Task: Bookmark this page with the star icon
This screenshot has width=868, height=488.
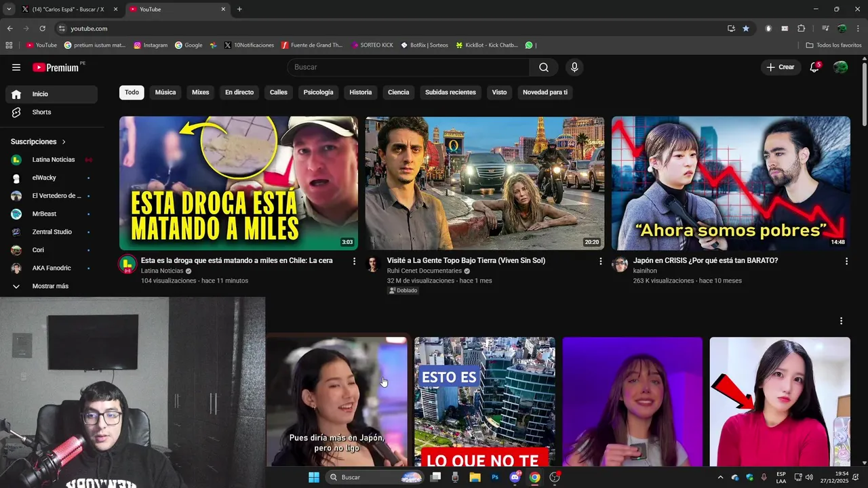Action: [x=746, y=28]
